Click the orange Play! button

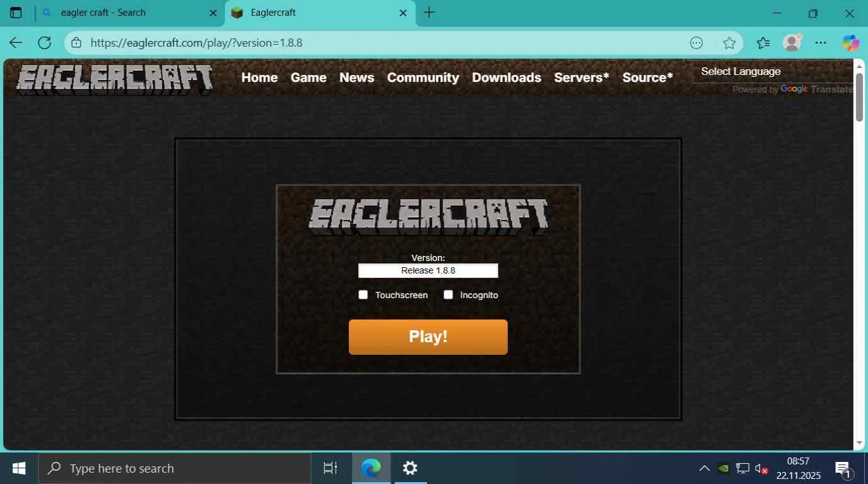(428, 337)
